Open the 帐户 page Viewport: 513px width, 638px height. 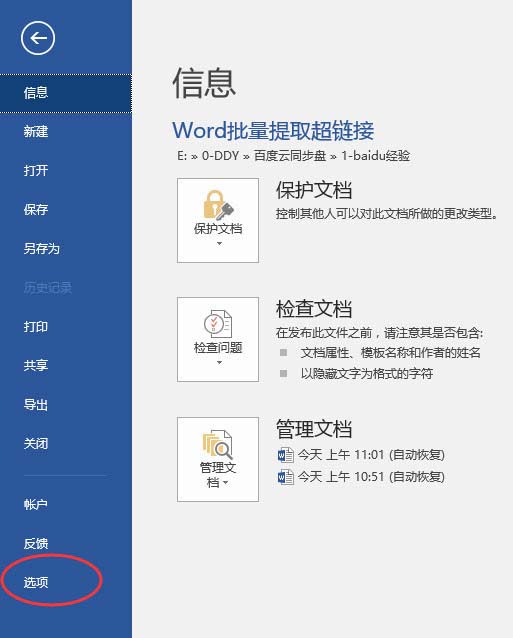65,505
